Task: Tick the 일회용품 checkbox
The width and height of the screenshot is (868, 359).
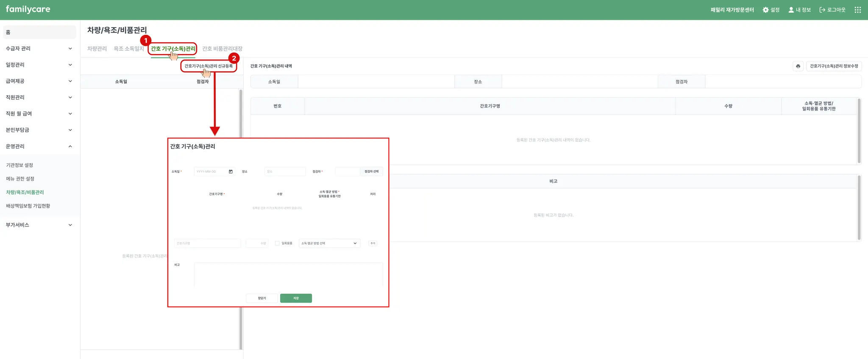Action: pos(277,243)
